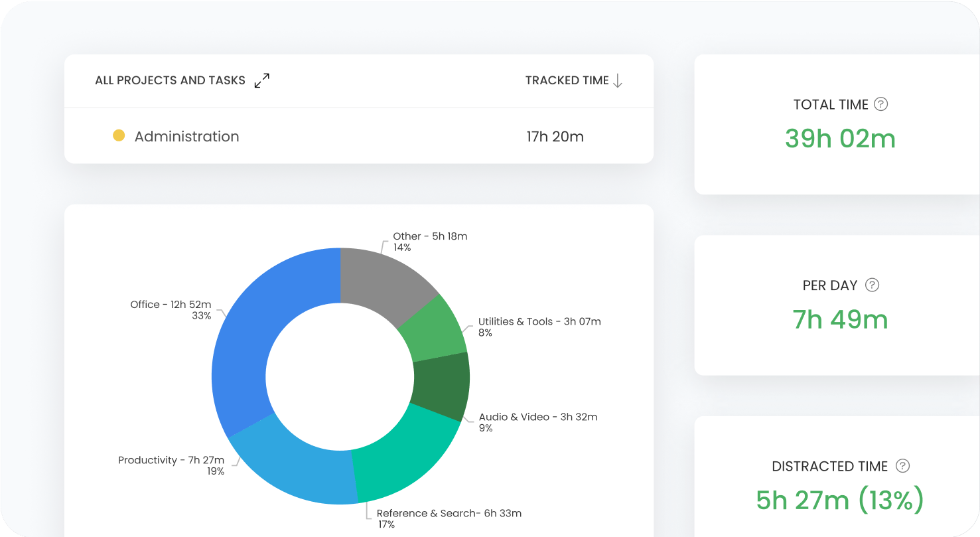980x537 pixels.
Task: Click the yellow Administration project dot
Action: point(119,136)
